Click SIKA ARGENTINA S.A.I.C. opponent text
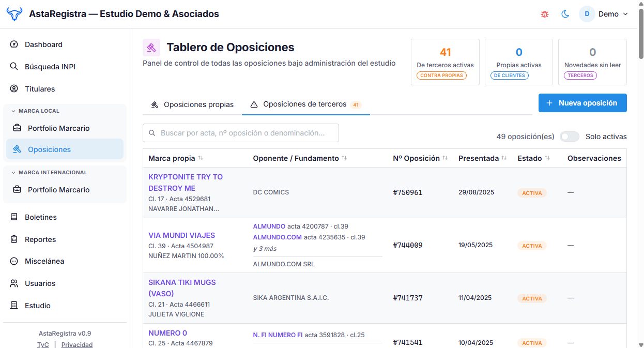This screenshot has height=348, width=644. tap(290, 298)
